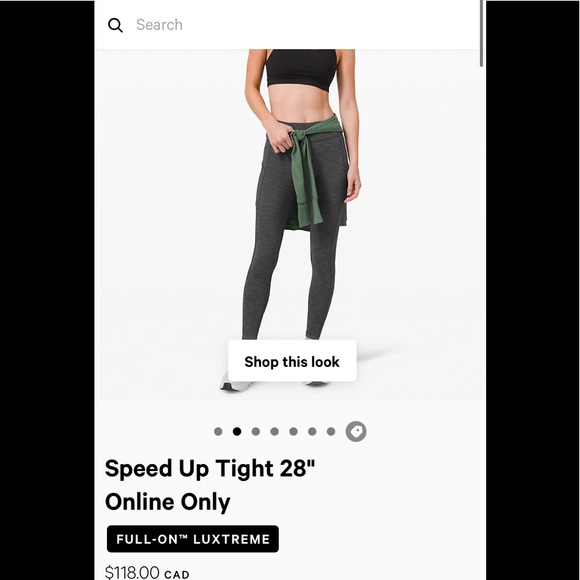Click the model product photo
The height and width of the screenshot is (580, 580).
[290, 224]
